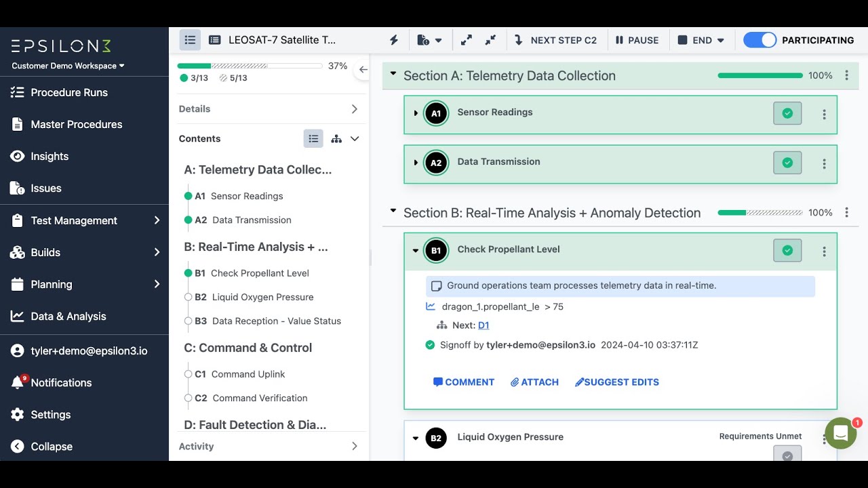Open the END run dropdown
This screenshot has height=488, width=868.
click(701, 40)
